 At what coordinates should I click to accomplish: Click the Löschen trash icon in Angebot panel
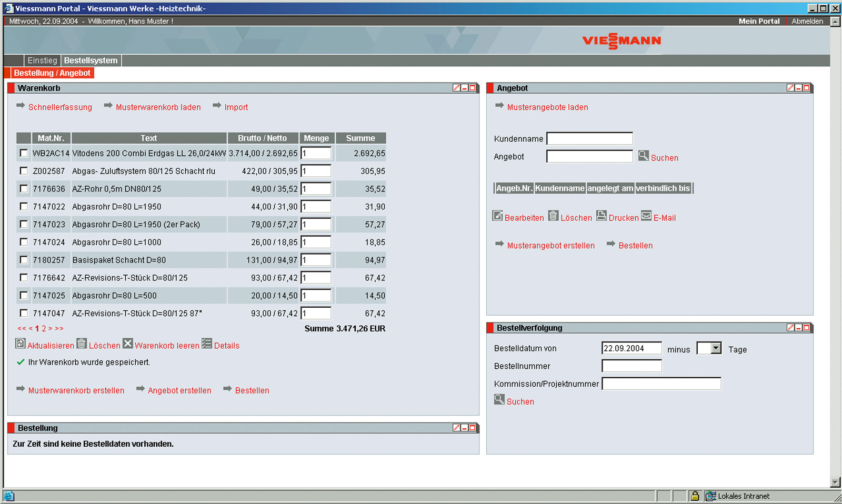(553, 216)
